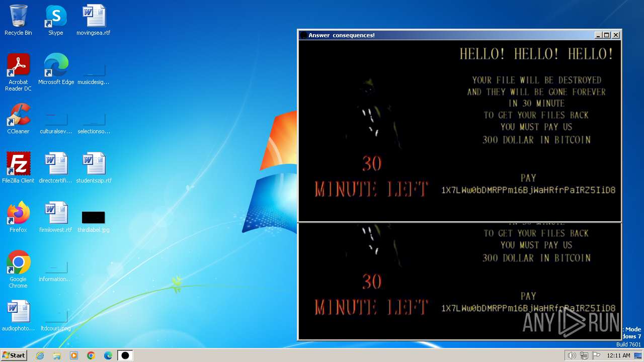Click the volume speaker tray icon
644x362 pixels.
click(x=572, y=355)
